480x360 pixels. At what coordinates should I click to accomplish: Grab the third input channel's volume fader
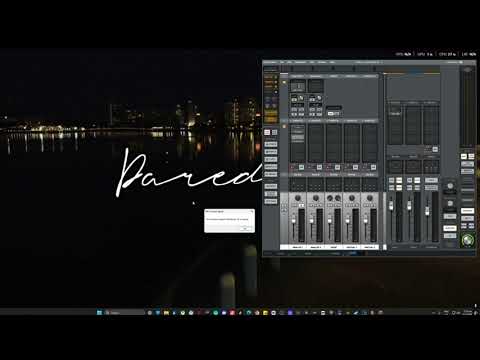330,221
